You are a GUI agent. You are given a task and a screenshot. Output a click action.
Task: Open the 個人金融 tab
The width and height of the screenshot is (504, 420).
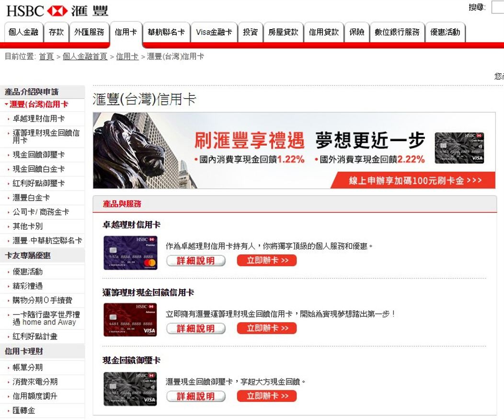tap(23, 32)
